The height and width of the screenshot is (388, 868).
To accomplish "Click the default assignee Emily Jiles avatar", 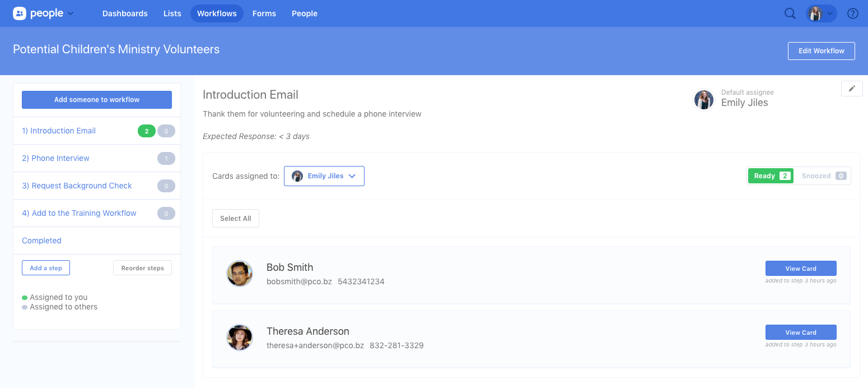I will 704,100.
